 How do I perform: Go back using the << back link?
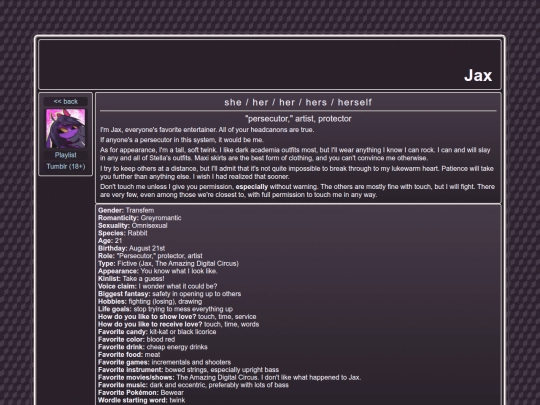(65, 102)
